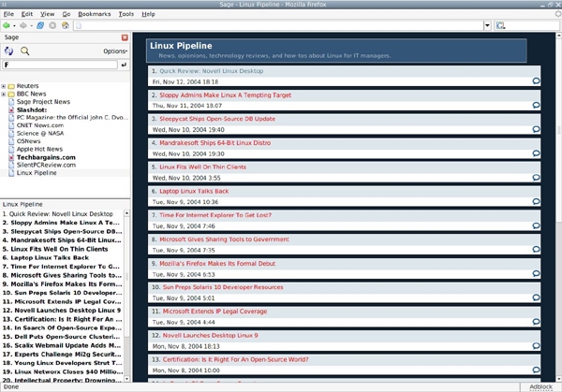
Task: Click the search engine icon in search box
Action: point(500,25)
